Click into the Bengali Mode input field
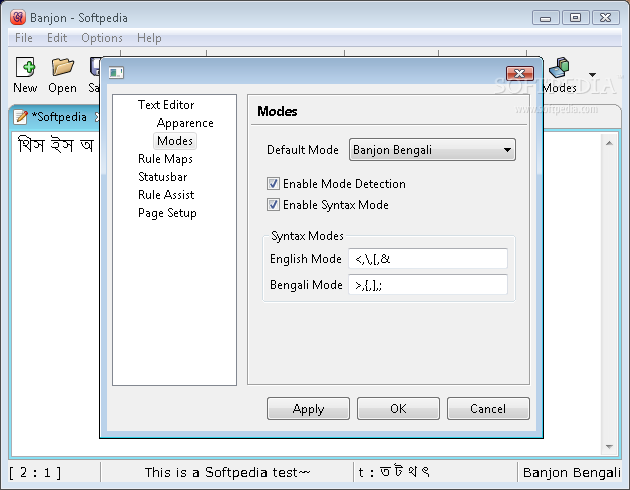The width and height of the screenshot is (630, 490). (x=428, y=284)
